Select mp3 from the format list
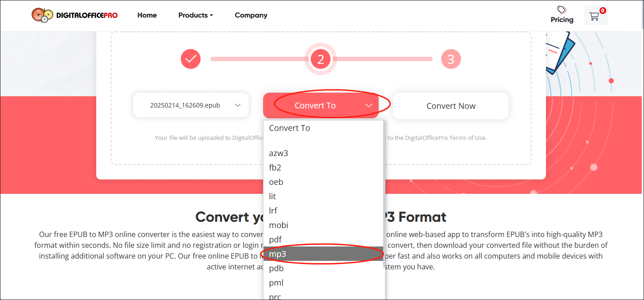 click(278, 254)
